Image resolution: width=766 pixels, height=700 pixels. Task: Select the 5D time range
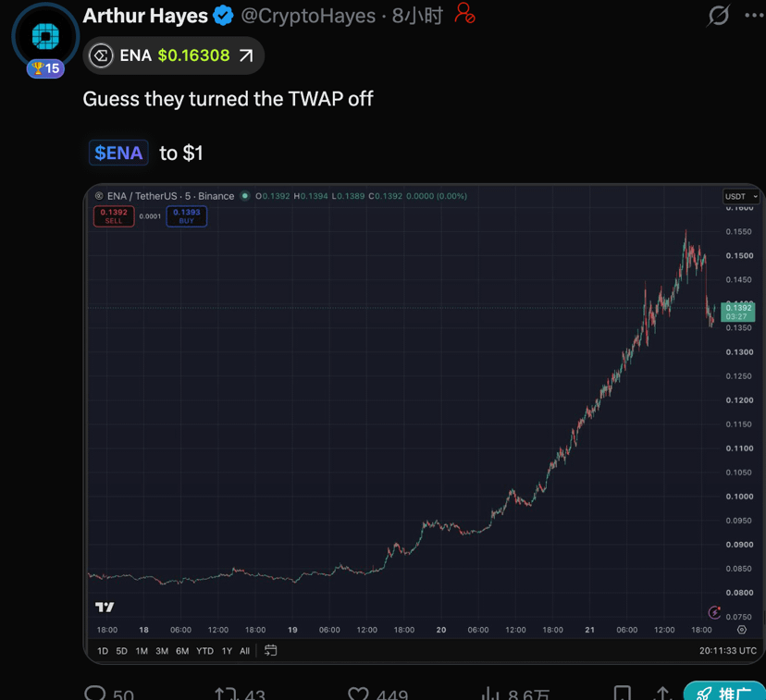click(x=121, y=651)
